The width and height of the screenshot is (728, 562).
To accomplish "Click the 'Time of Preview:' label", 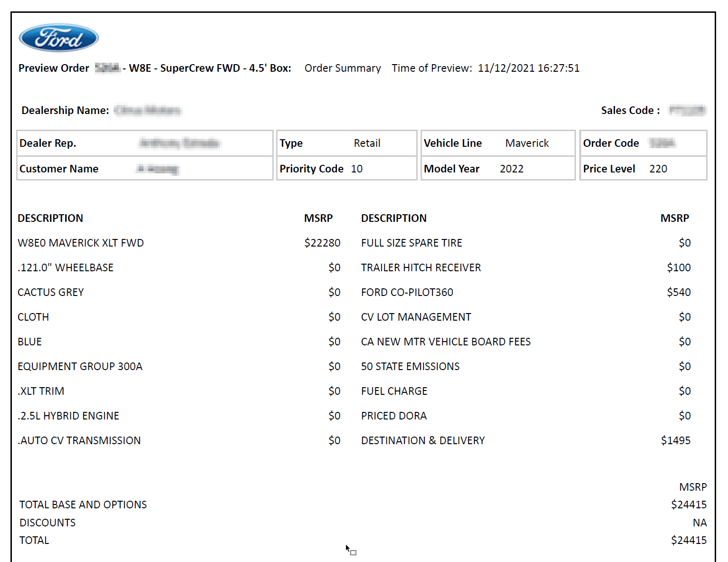I will pyautogui.click(x=432, y=68).
